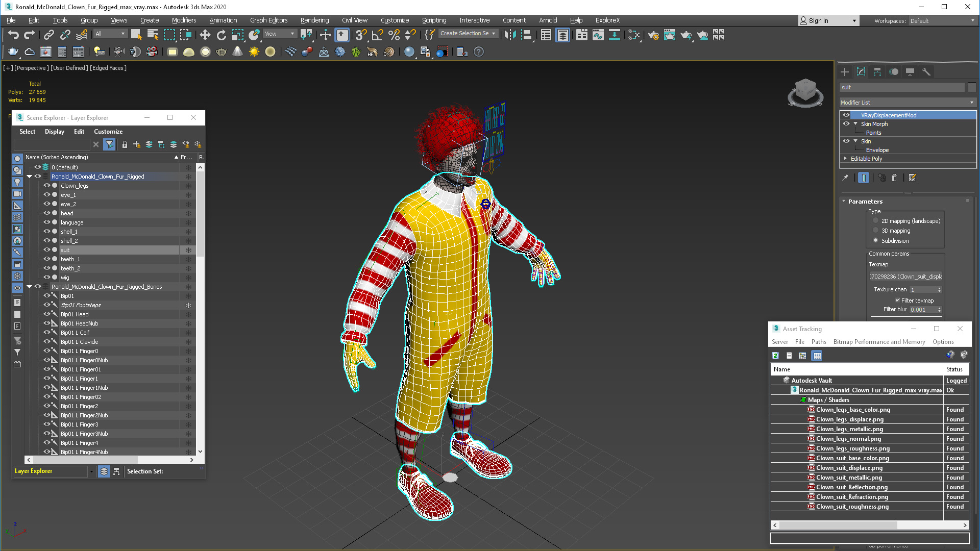The image size is (980, 551).
Task: Open the Help question mark icon
Action: point(479,52)
